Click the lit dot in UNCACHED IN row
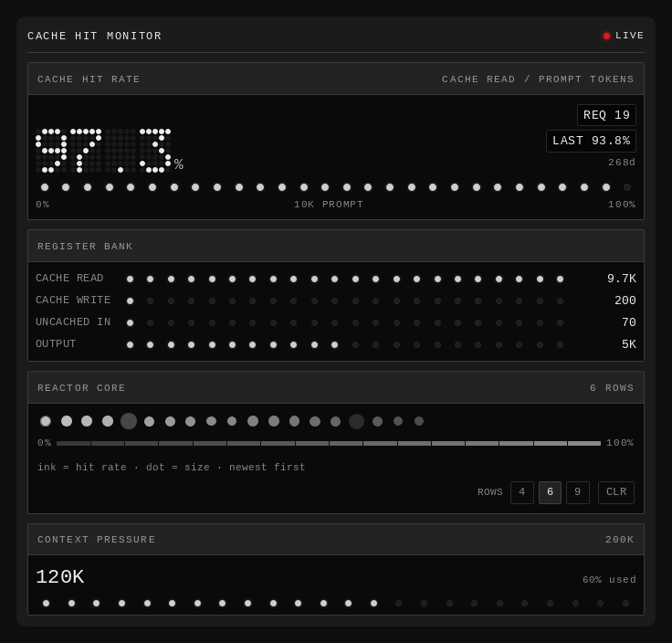 (130, 322)
